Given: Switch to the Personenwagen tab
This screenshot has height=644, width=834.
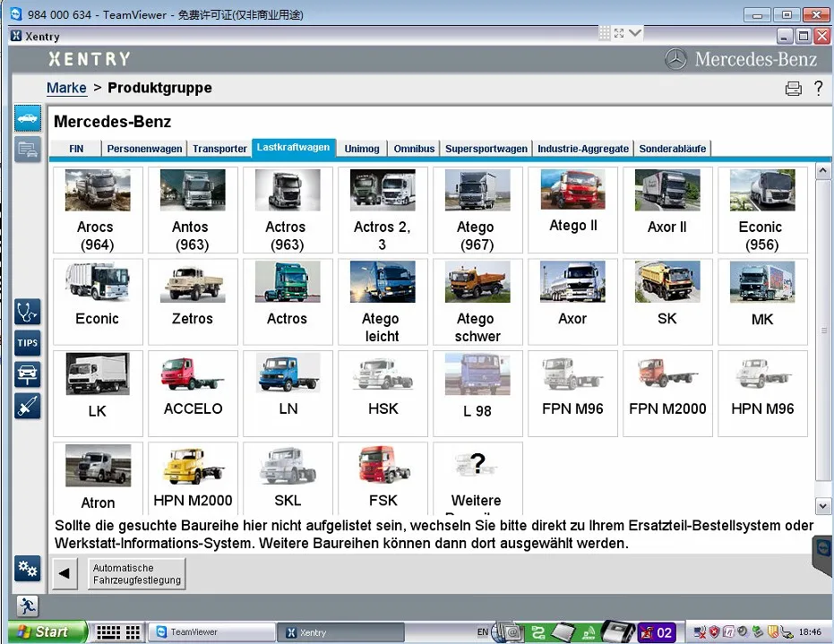Looking at the screenshot, I should click(x=144, y=149).
